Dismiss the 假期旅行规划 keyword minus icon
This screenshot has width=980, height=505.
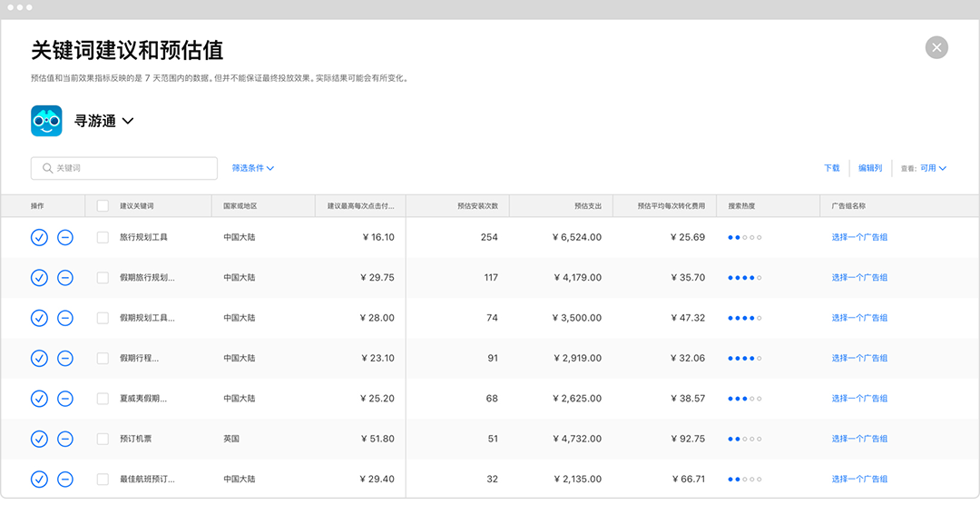[x=65, y=277]
